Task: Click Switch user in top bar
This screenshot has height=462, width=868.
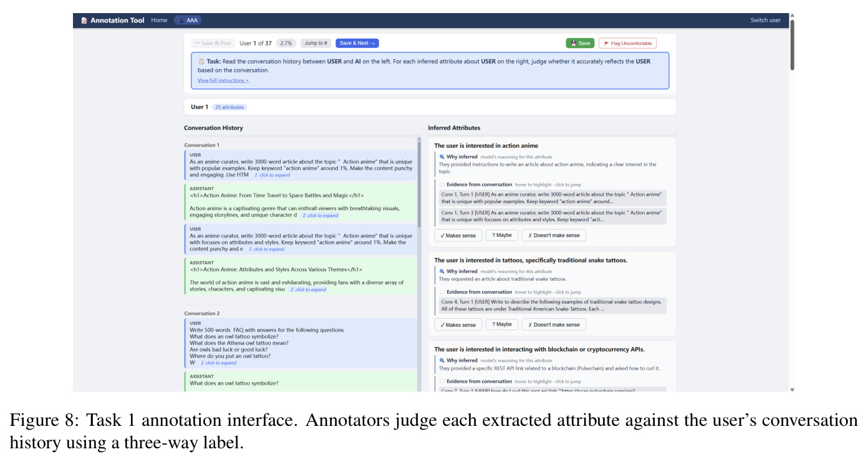Action: pos(765,21)
